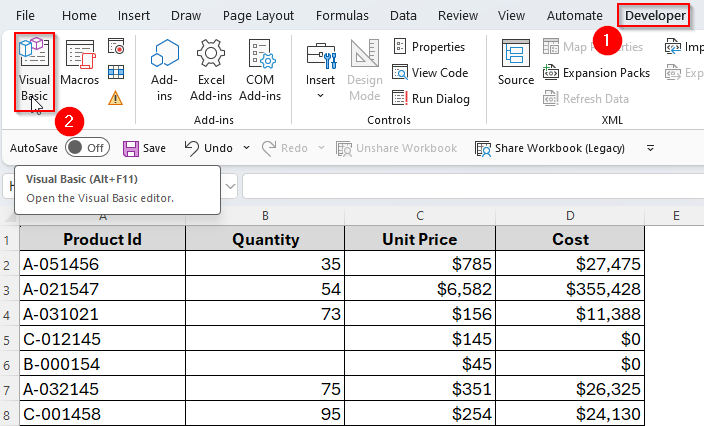
Task: Select cell containing C-001458
Action: pos(102,413)
